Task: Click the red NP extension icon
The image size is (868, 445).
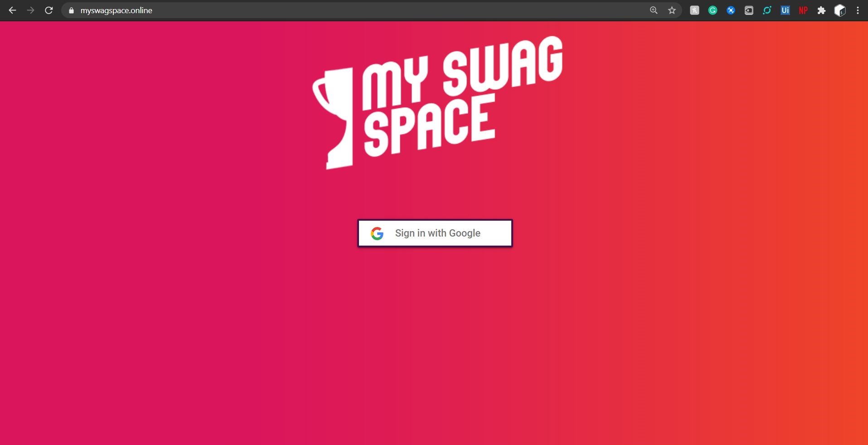Action: click(x=803, y=10)
